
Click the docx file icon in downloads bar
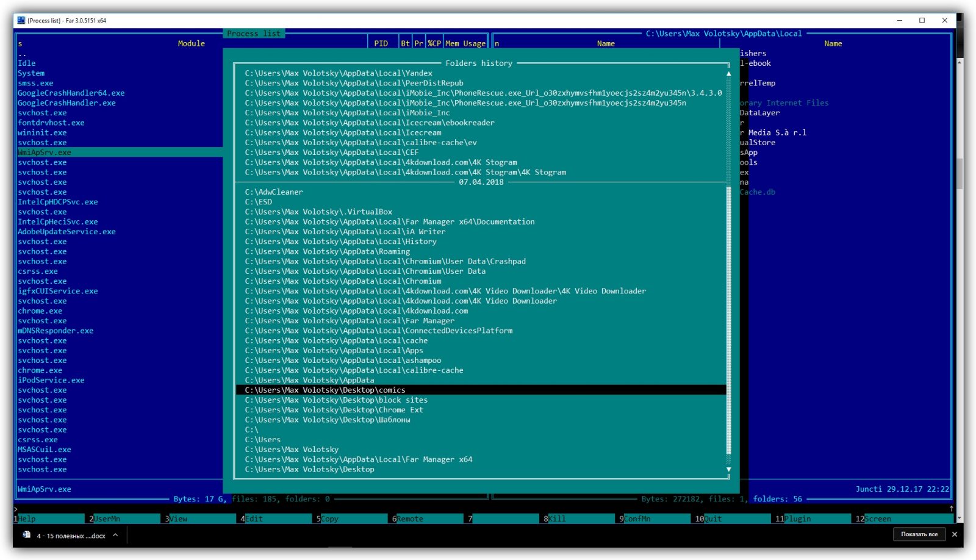pos(26,535)
